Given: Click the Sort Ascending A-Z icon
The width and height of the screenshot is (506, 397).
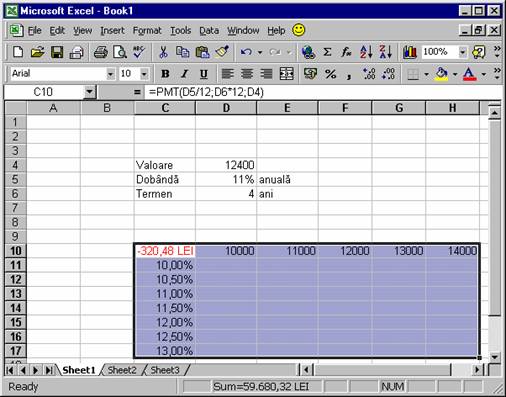Looking at the screenshot, I should click(x=366, y=52).
